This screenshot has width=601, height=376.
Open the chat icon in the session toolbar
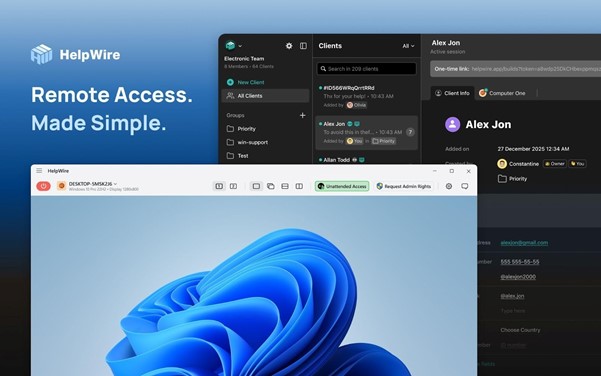(465, 186)
